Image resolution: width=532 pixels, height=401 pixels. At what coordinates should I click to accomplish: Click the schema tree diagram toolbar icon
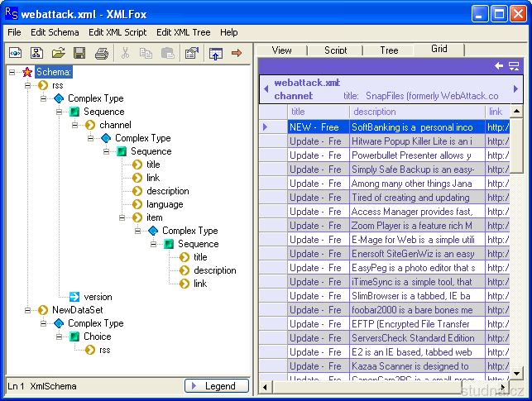click(36, 54)
